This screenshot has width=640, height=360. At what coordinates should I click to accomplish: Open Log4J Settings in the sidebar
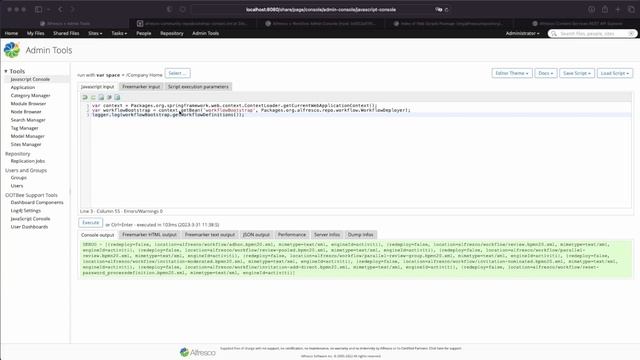tap(26, 211)
